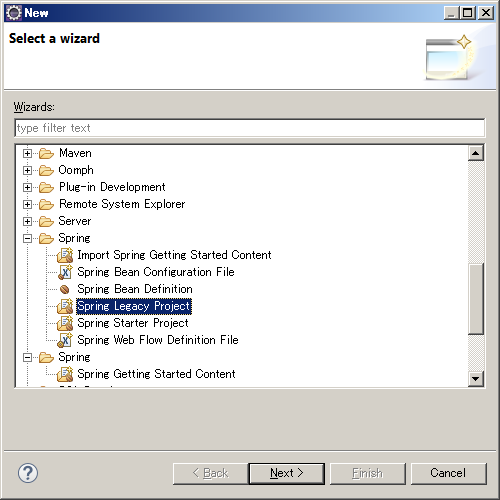The width and height of the screenshot is (500, 500).
Task: Select Spring Web Flow Definition File
Action: tap(158, 340)
